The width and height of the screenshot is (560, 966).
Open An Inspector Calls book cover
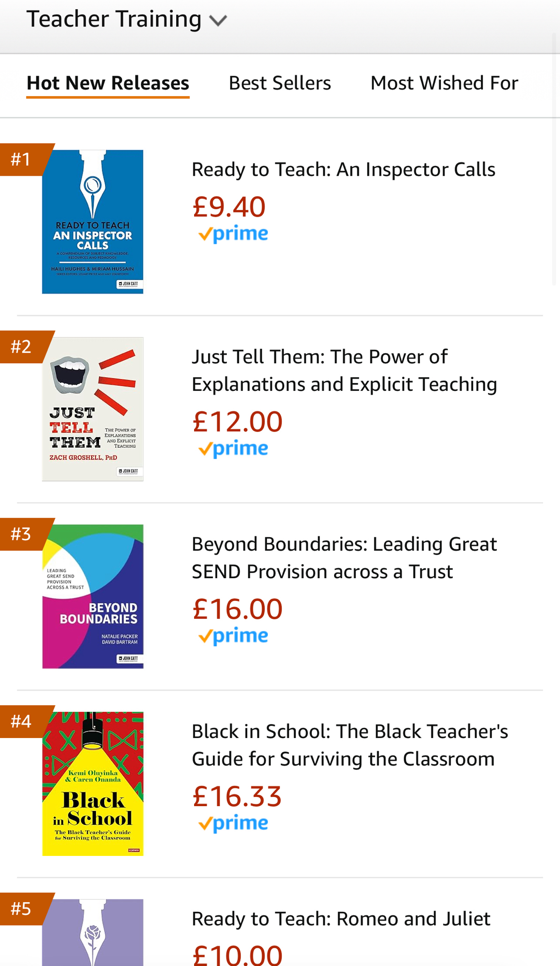click(x=93, y=222)
